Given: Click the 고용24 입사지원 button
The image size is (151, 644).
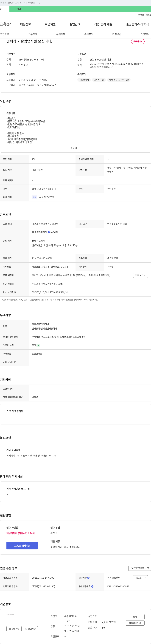Looking at the screenshot, I should (22, 546).
